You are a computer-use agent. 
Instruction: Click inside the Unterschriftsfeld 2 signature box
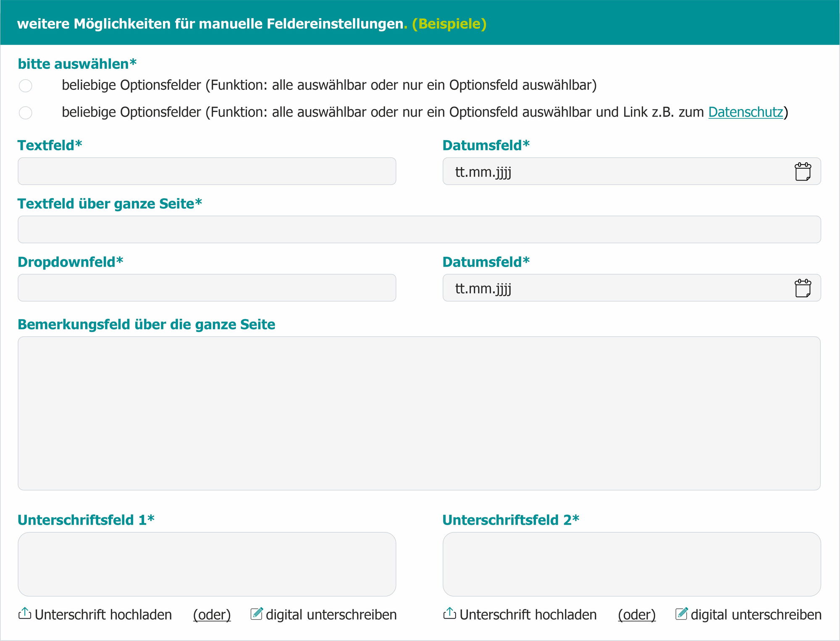(x=632, y=564)
